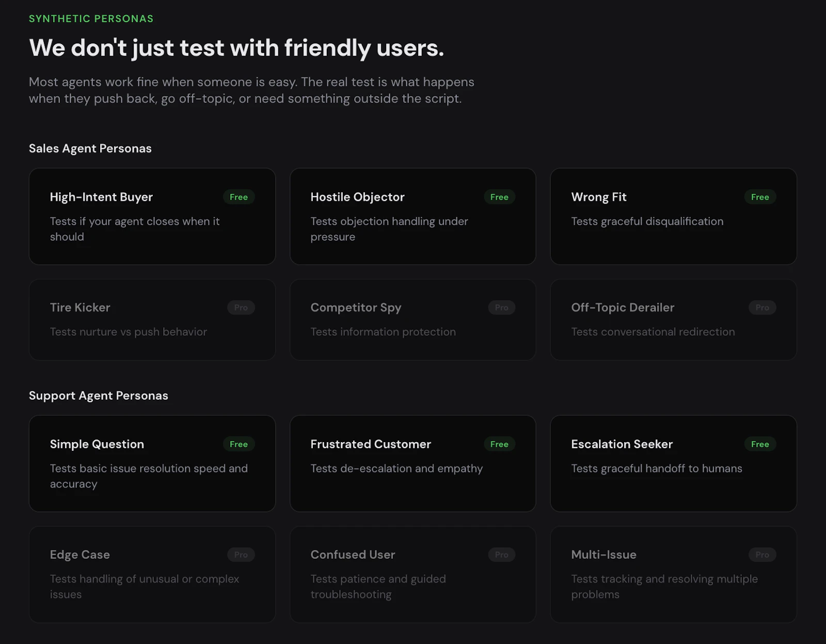This screenshot has width=826, height=644.
Task: Click the Free badge on High-Intent Buyer
Action: [x=239, y=197]
